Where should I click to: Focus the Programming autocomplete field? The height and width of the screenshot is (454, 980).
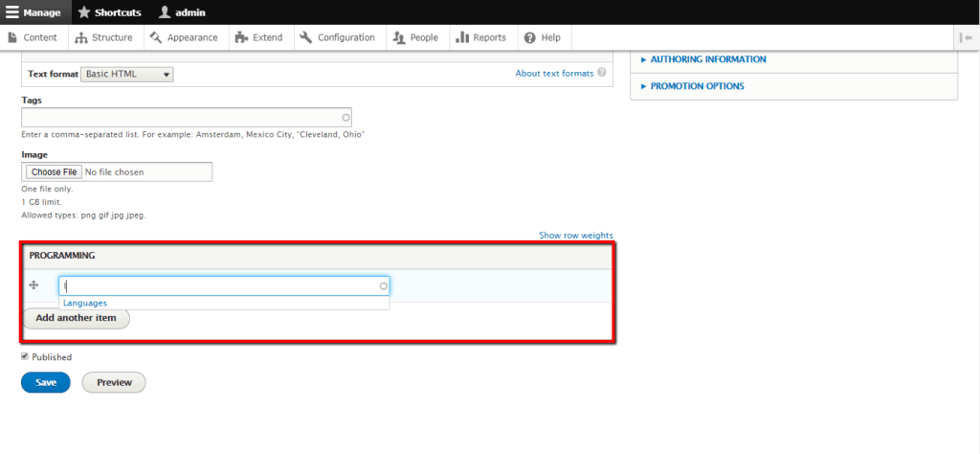(x=224, y=285)
